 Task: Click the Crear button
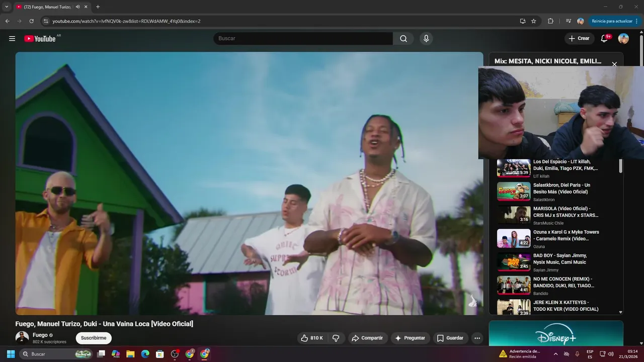pyautogui.click(x=579, y=39)
